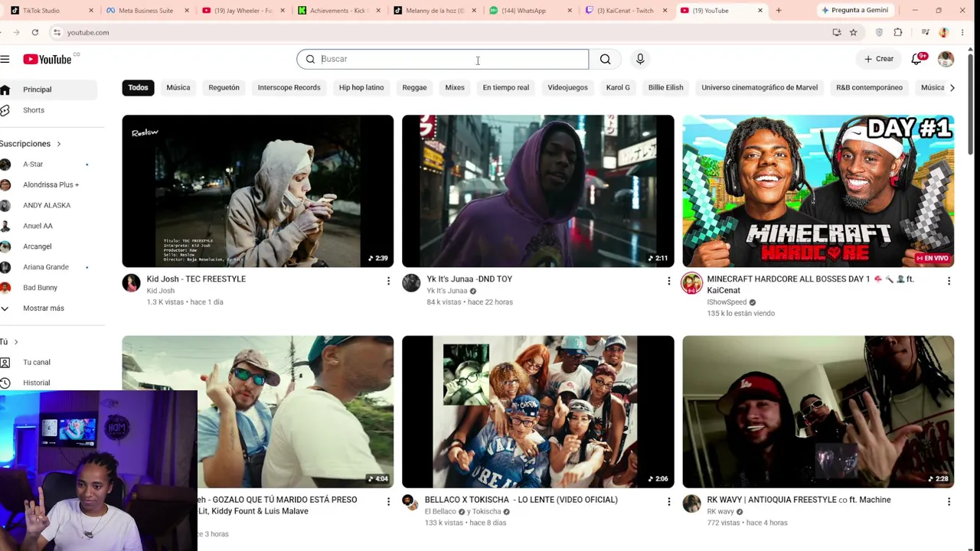Switch to the TikTok Studio browser tab

(x=50, y=11)
